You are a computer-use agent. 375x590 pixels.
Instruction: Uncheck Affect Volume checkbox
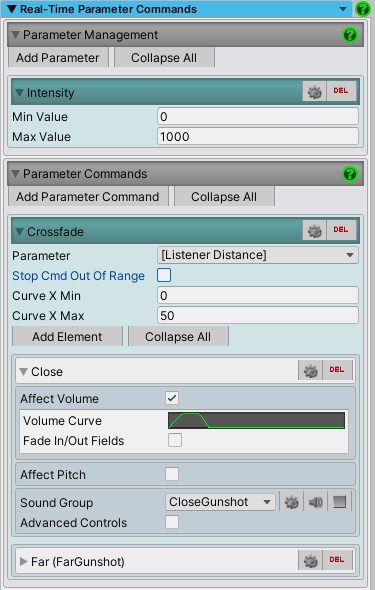[172, 398]
